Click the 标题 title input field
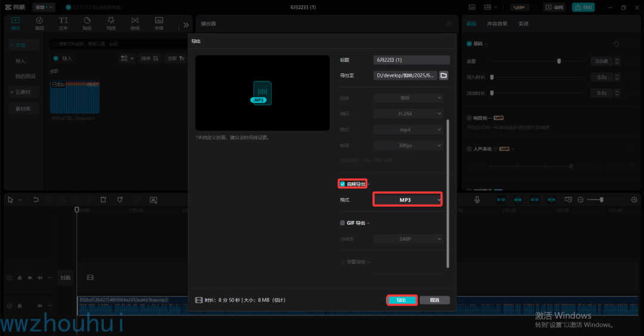 [x=411, y=60]
